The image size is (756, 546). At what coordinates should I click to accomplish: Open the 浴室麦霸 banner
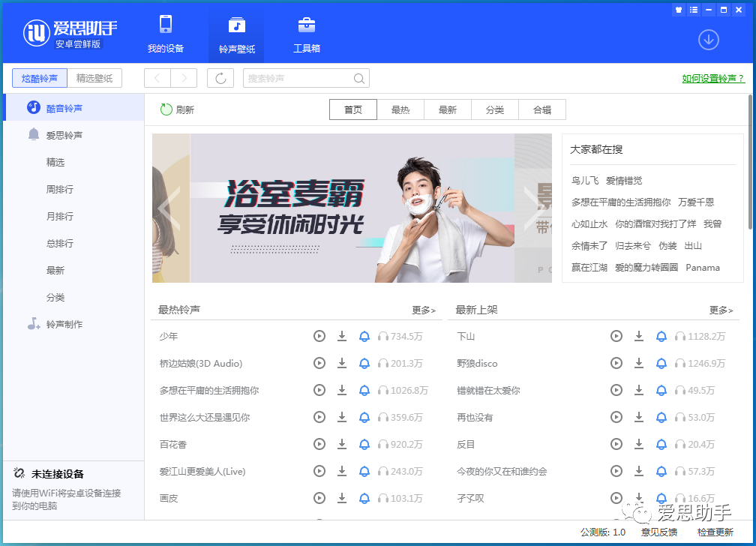coord(352,208)
